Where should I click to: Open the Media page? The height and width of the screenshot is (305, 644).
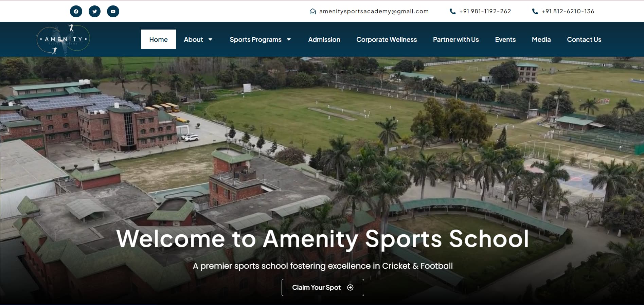541,39
